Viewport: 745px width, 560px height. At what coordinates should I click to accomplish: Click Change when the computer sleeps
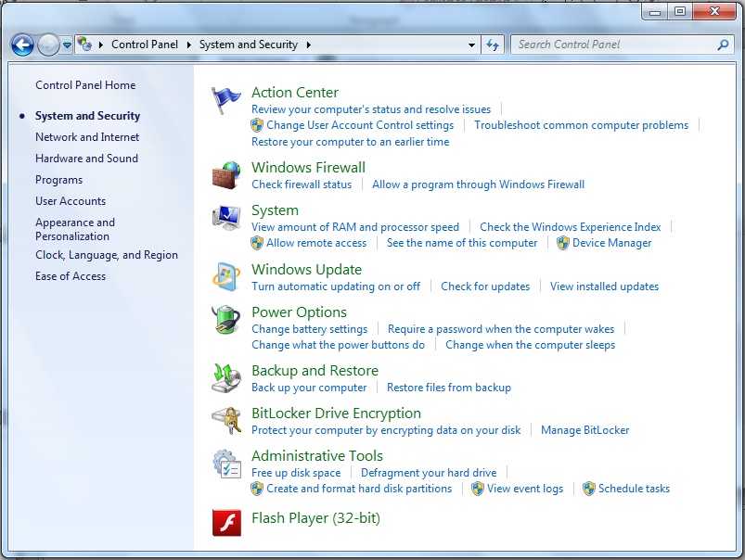click(531, 345)
